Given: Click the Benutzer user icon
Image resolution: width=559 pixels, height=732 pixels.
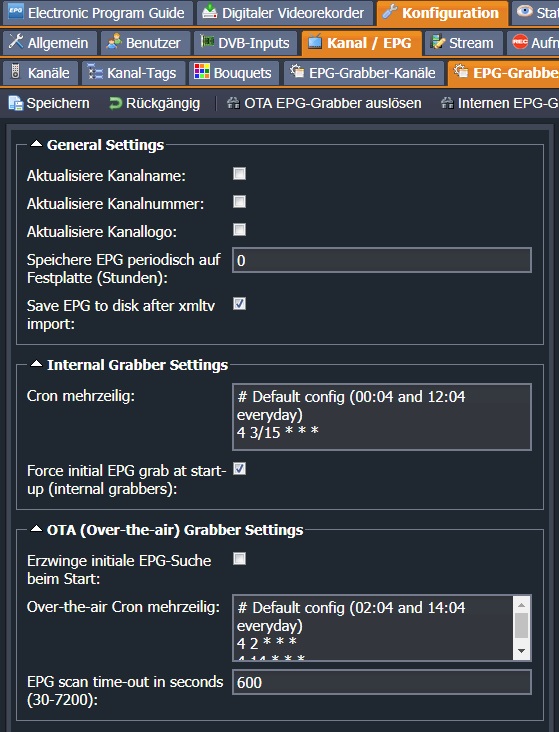Looking at the screenshot, I should tap(114, 42).
